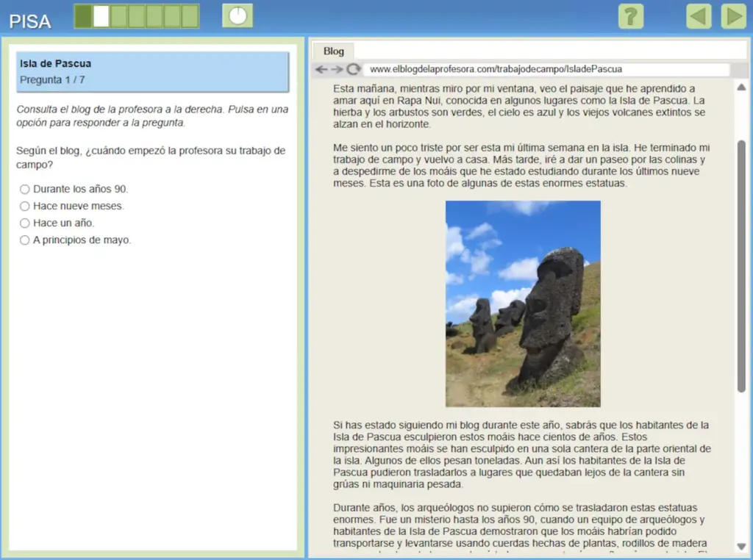Click the browser back arrow
Image resolution: width=753 pixels, height=560 pixels.
[321, 69]
